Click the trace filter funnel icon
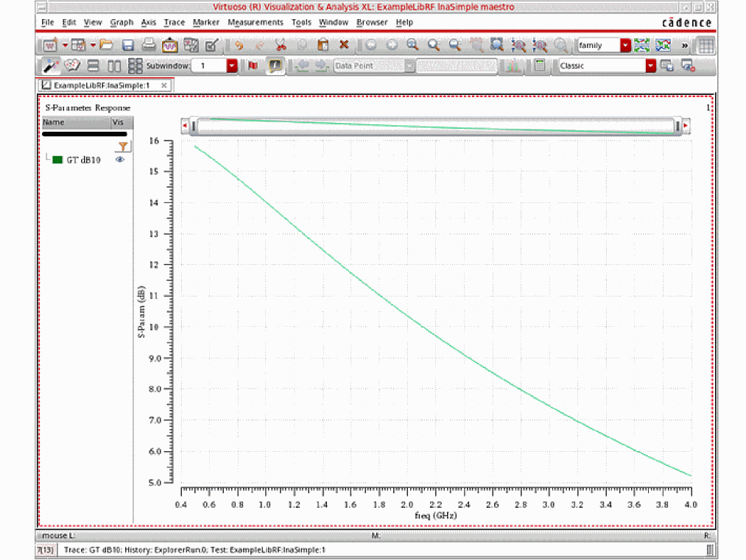746x560 pixels. tap(123, 146)
